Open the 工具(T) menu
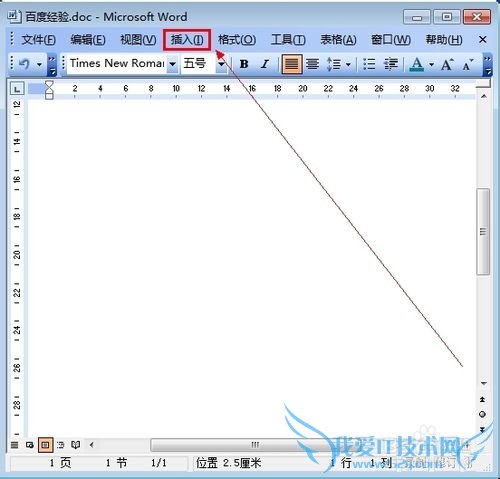The width and height of the screenshot is (500, 479). click(x=288, y=40)
